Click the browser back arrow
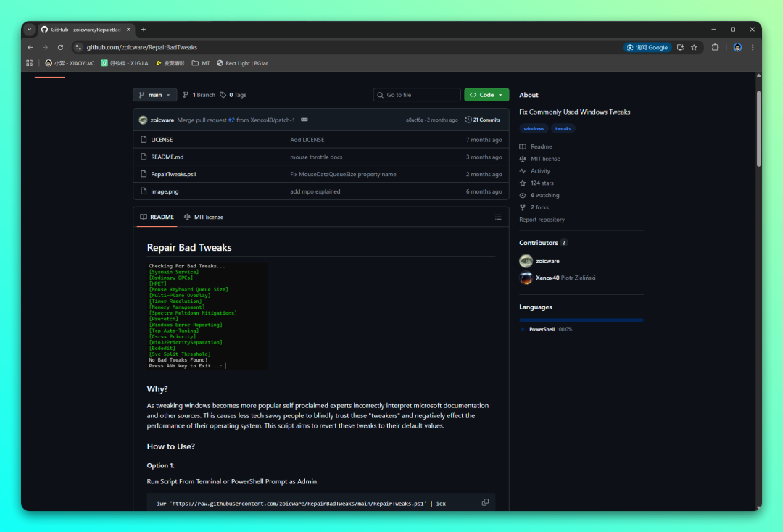Image resolution: width=783 pixels, height=532 pixels. click(30, 47)
